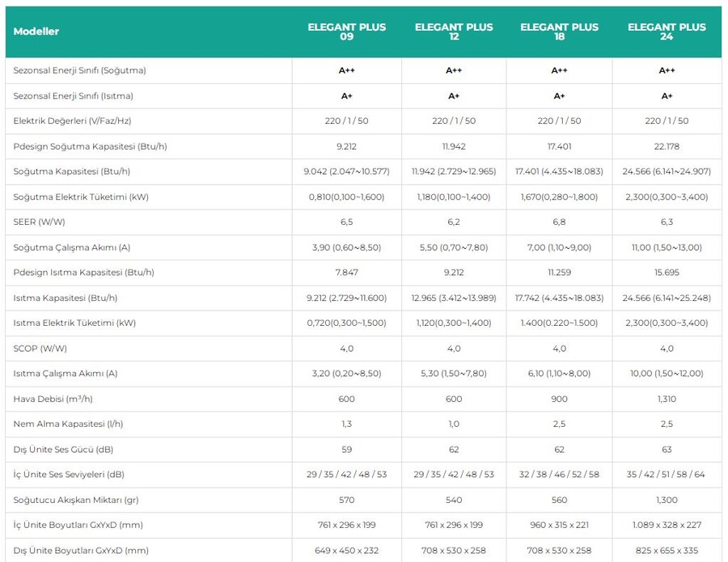This screenshot has height=562, width=728.
Task: Click the indoor unit dimension 960 x 315 x 221
Action: point(559,525)
